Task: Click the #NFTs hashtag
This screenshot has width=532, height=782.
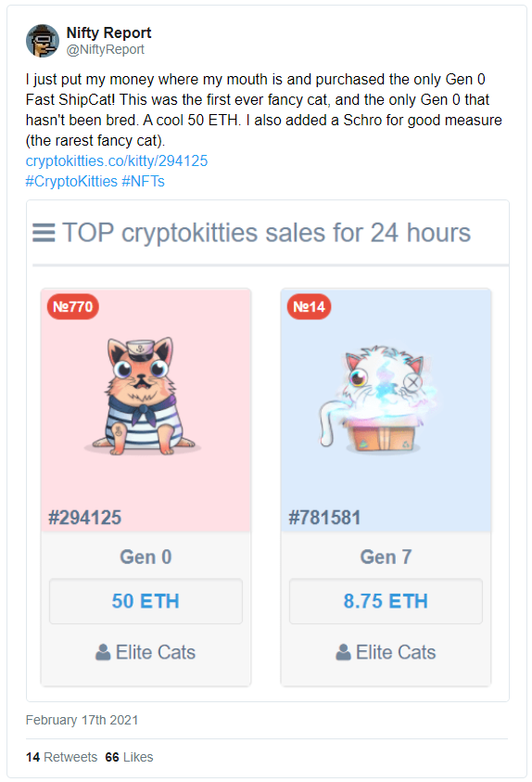Action: tap(143, 181)
